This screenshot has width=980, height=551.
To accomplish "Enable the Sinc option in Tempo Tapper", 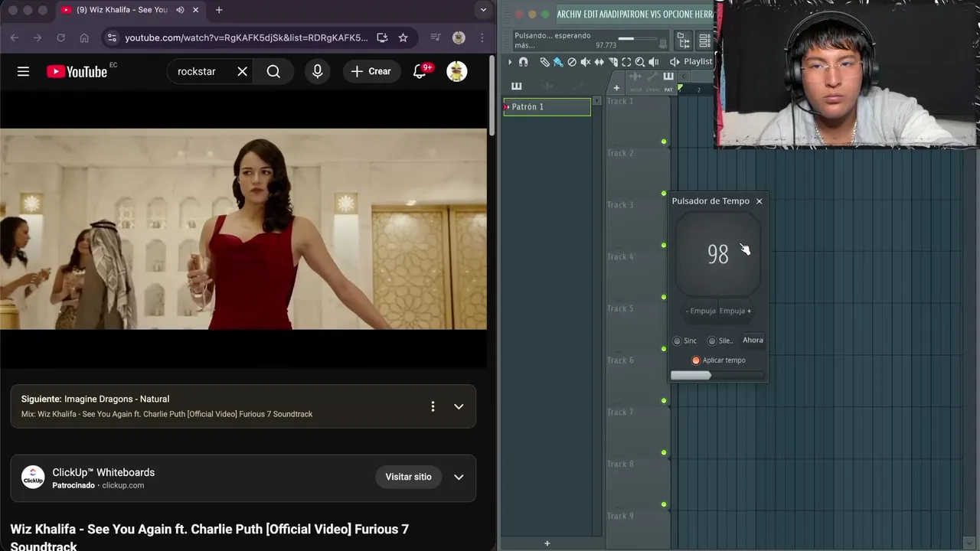I will [x=677, y=341].
